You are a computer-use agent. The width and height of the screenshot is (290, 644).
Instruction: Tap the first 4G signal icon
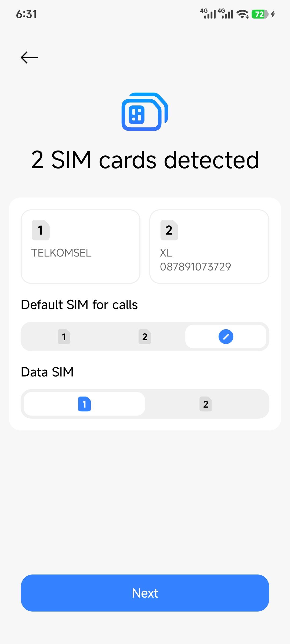208,14
